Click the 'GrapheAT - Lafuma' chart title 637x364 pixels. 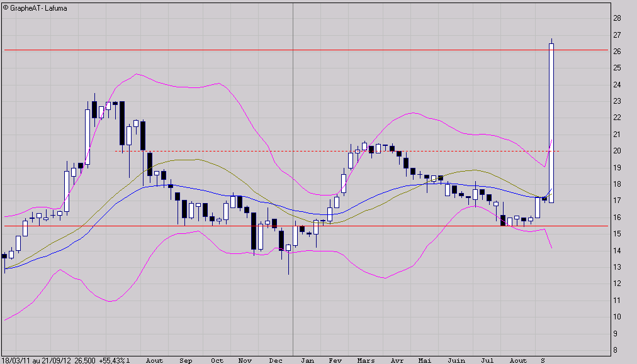38,8
